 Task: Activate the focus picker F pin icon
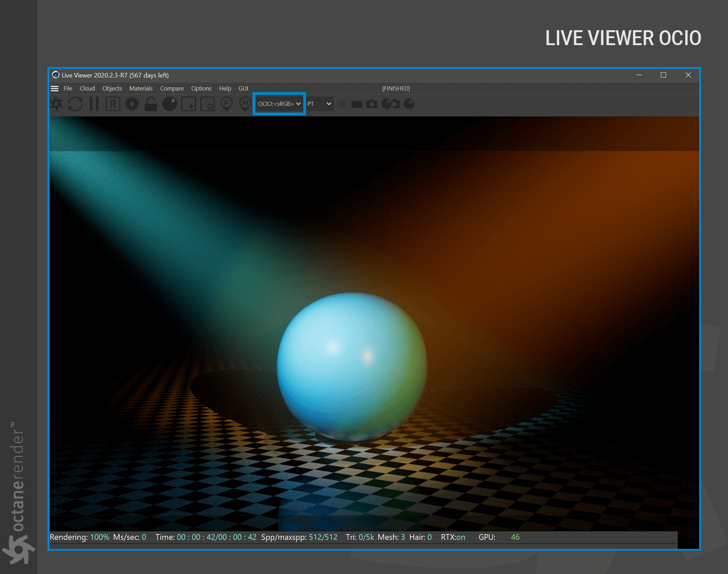pos(227,104)
